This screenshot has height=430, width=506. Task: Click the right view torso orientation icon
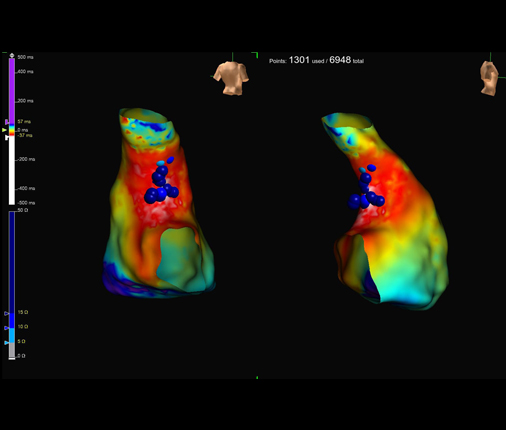click(489, 79)
